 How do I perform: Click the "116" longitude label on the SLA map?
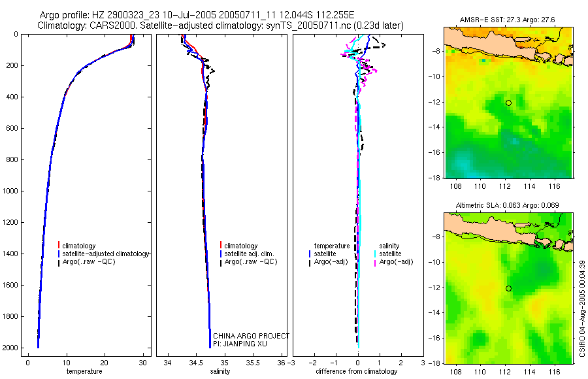coord(554,372)
